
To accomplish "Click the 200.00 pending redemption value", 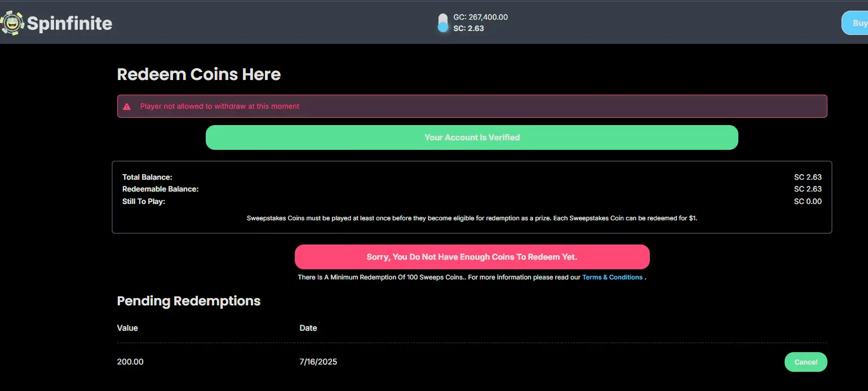I will coord(130,362).
